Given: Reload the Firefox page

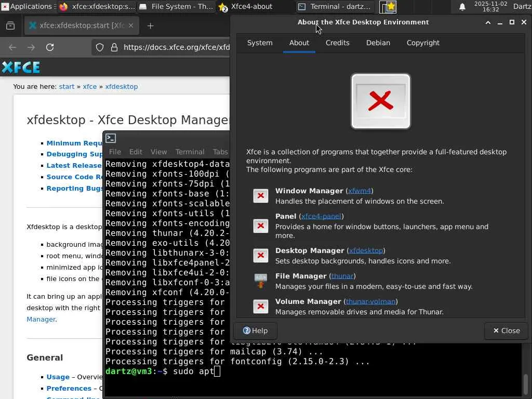Looking at the screenshot, I should 50,47.
